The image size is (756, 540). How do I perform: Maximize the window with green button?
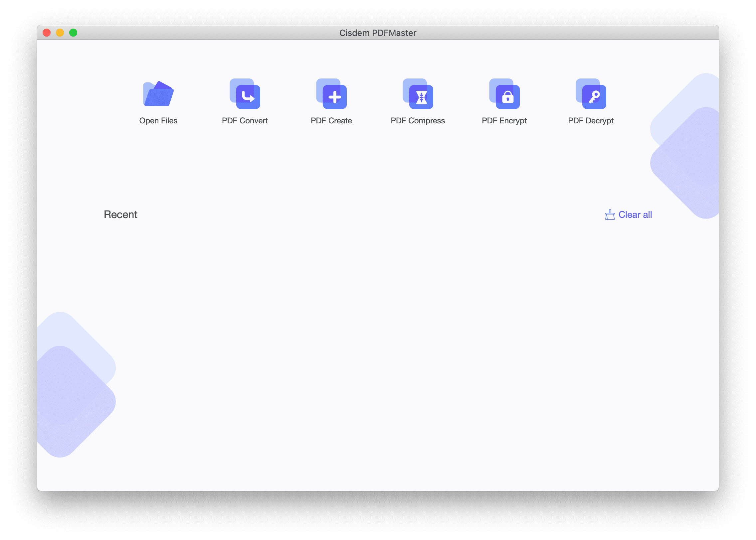coord(73,33)
